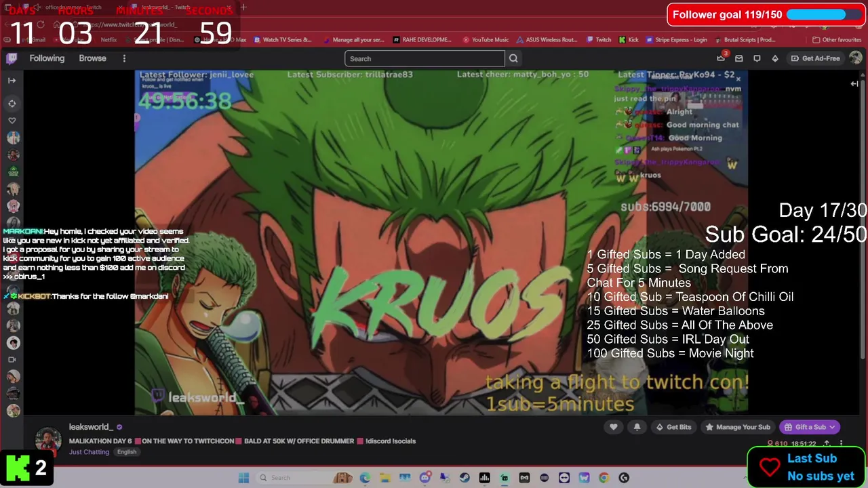Screen dimensions: 868x488
Task: Click the English language tag
Action: coord(127,452)
